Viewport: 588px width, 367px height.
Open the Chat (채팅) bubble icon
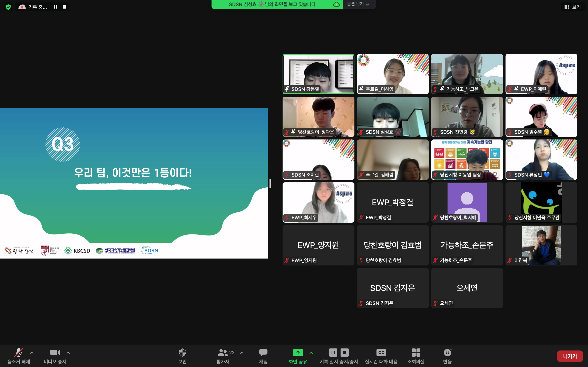263,353
